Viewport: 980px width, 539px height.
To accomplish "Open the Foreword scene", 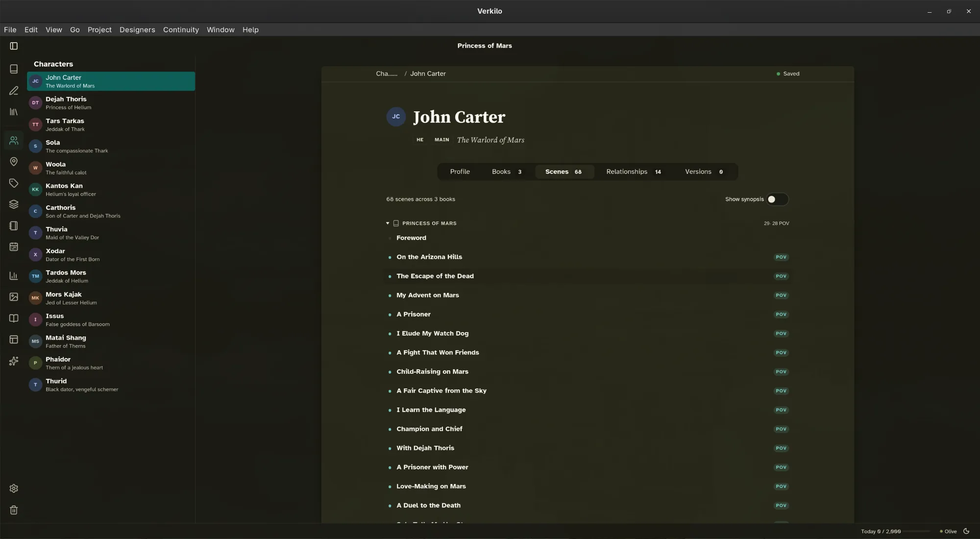I will [588, 238].
